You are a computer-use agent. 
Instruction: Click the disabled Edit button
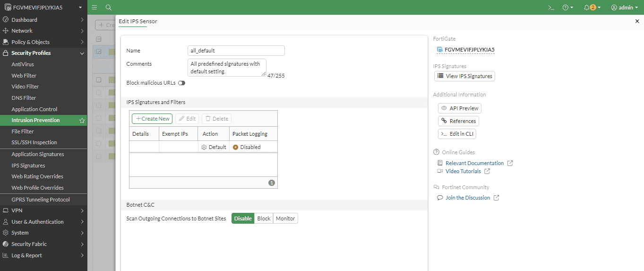187,119
